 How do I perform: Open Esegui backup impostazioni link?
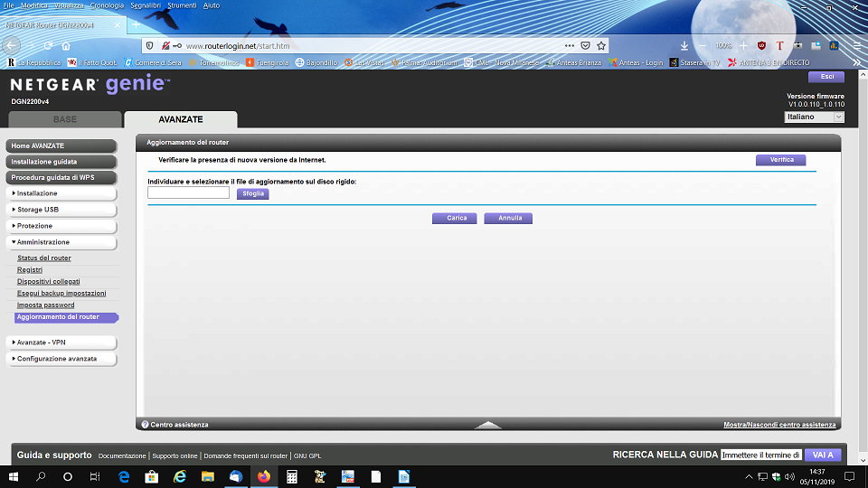tap(61, 293)
